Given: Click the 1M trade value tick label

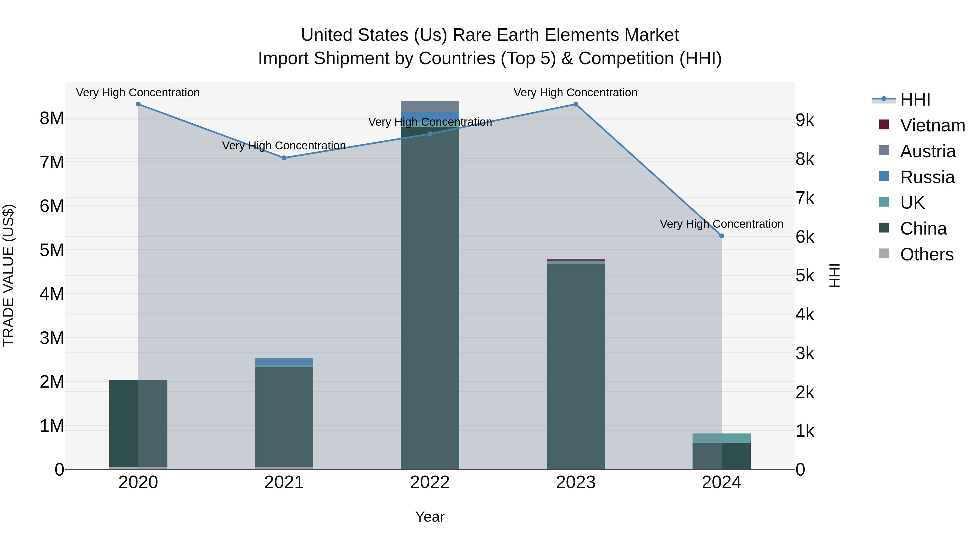Looking at the screenshot, I should click(x=52, y=426).
